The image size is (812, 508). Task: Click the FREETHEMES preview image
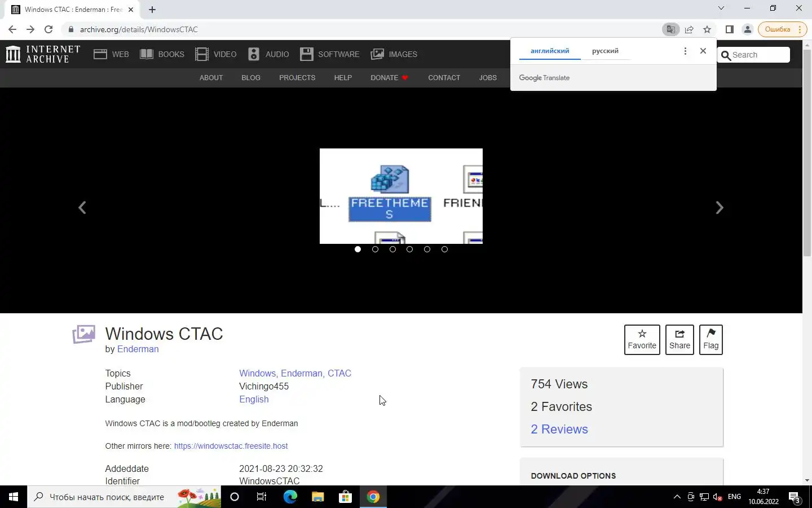tap(401, 196)
